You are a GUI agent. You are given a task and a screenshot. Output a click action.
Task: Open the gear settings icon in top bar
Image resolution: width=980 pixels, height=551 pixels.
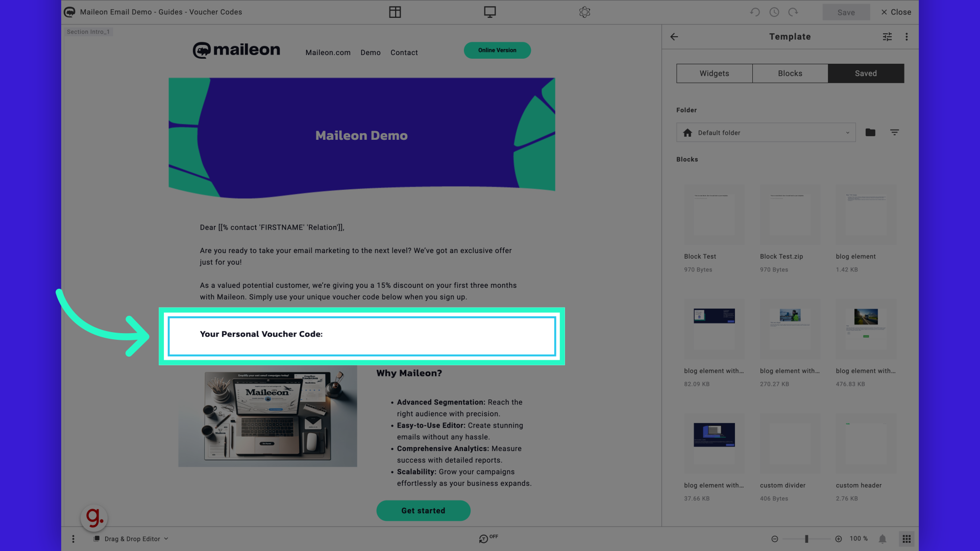584,12
